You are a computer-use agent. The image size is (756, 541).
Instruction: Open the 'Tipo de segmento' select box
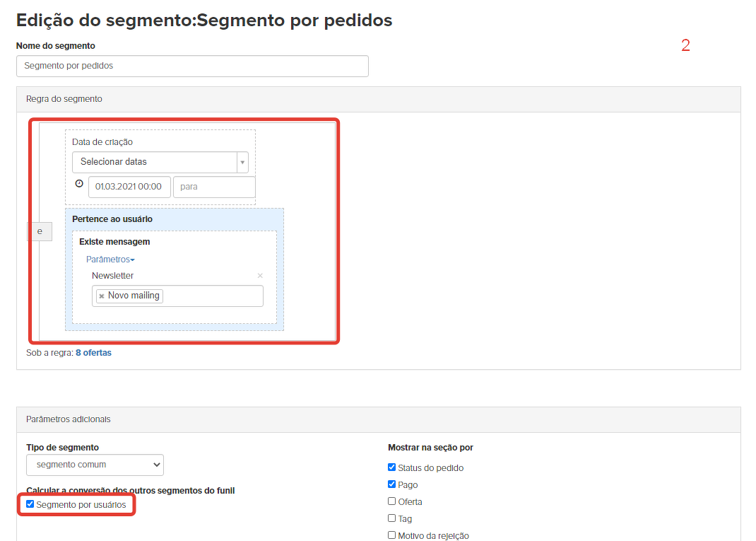coord(95,465)
